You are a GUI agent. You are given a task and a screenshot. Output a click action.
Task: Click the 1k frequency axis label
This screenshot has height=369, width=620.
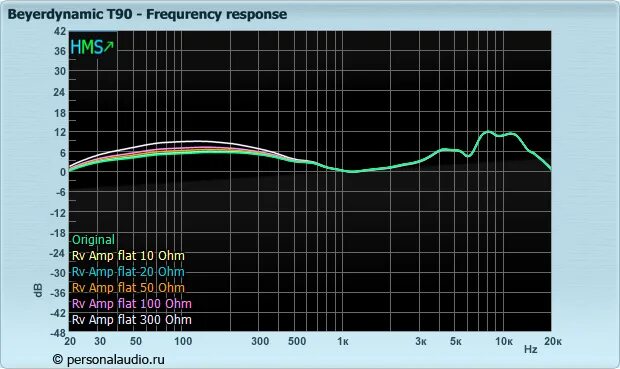tap(343, 341)
